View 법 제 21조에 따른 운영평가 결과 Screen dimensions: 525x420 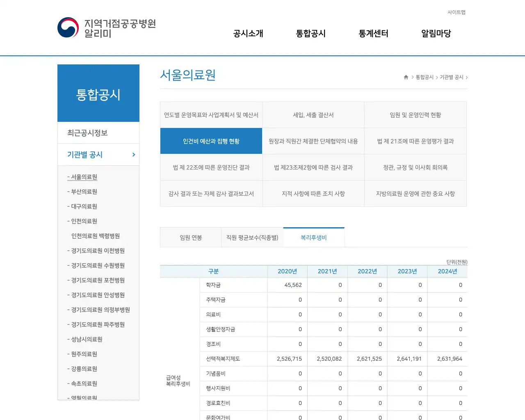pos(415,141)
